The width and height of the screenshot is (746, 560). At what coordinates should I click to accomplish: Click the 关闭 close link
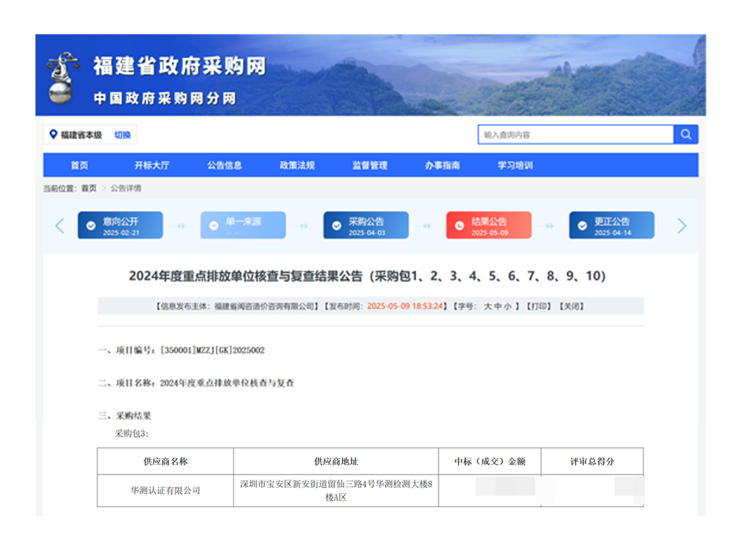(571, 306)
